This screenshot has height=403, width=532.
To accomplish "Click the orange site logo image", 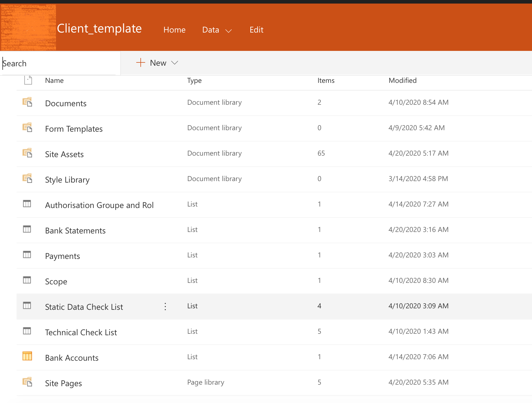I will click(28, 27).
